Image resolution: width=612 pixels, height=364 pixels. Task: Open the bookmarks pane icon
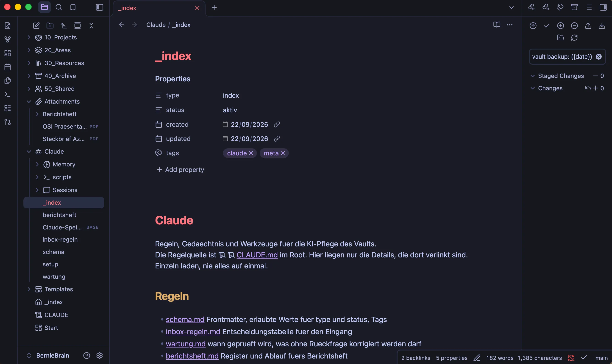(73, 7)
